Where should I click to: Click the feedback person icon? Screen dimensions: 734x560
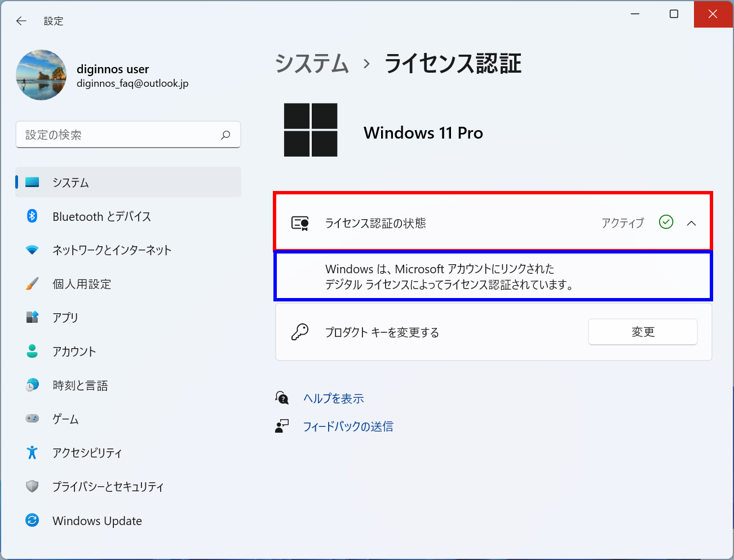[282, 426]
